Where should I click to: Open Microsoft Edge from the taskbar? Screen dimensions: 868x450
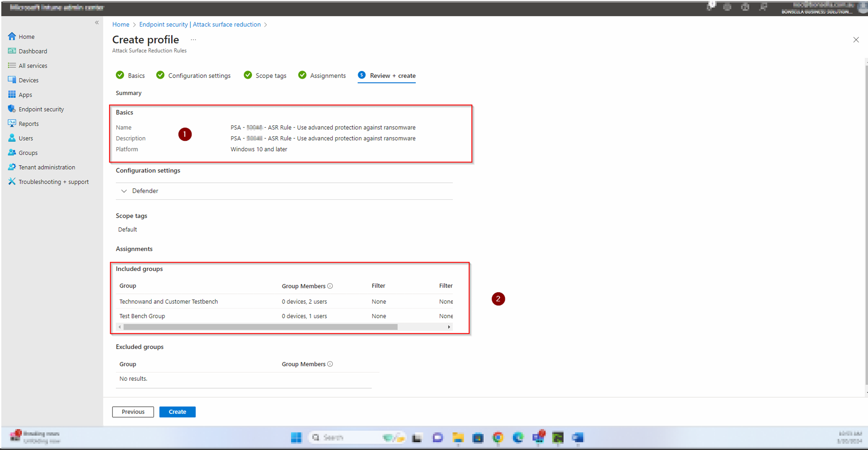(518, 438)
